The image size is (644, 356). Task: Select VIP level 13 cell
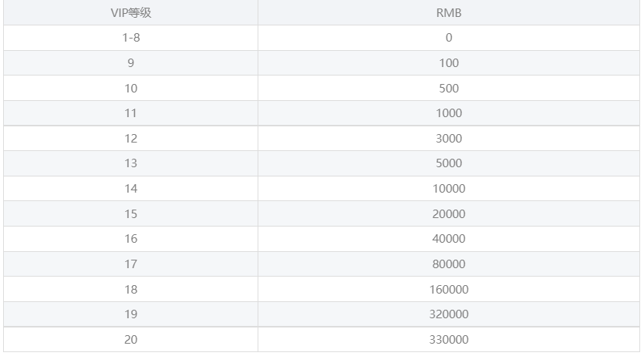pos(130,163)
